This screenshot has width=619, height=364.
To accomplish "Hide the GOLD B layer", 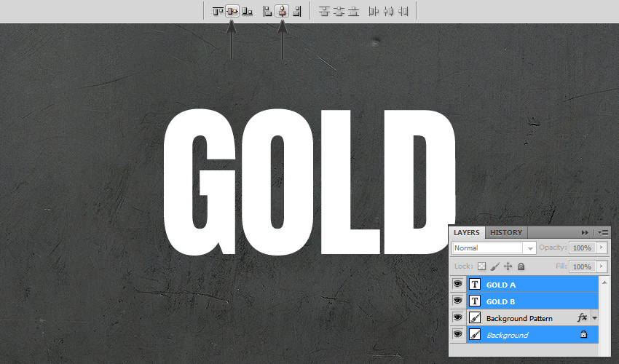I will [x=457, y=301].
